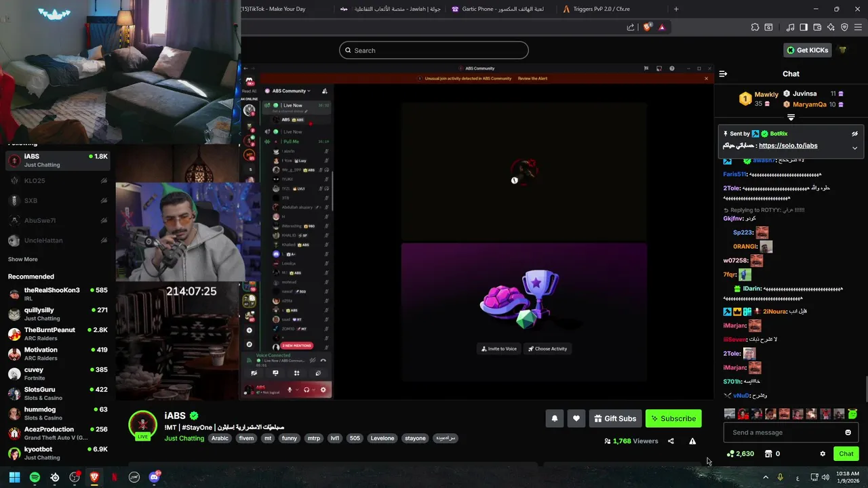Open the Brave VPN shield icon
This screenshot has height=488, width=868.
(x=844, y=27)
